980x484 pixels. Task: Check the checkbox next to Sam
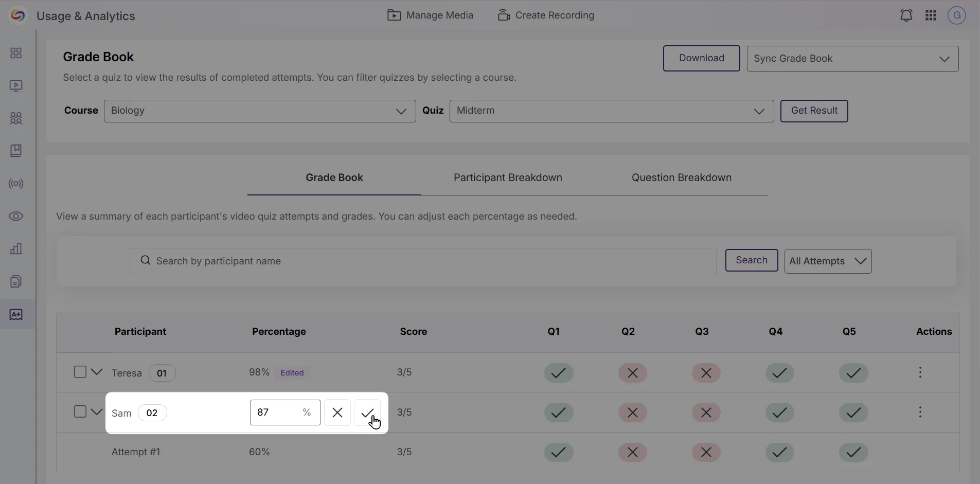click(x=80, y=411)
